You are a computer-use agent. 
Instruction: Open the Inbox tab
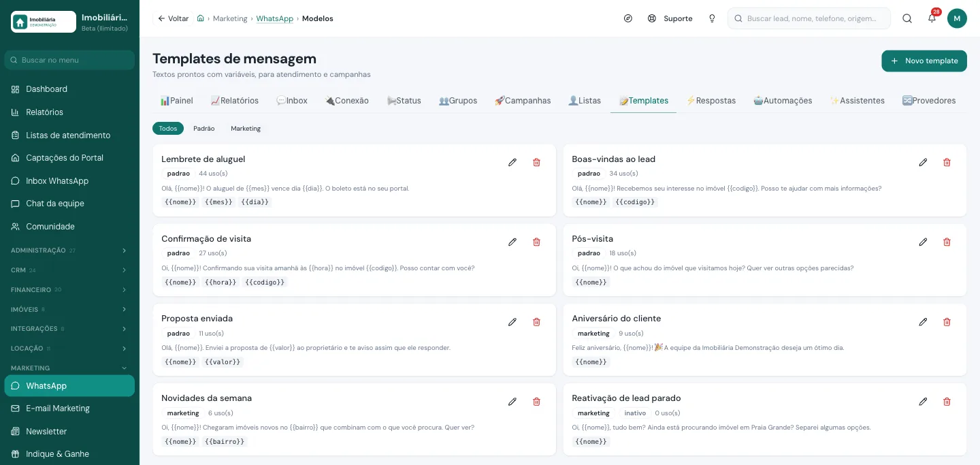pyautogui.click(x=292, y=101)
